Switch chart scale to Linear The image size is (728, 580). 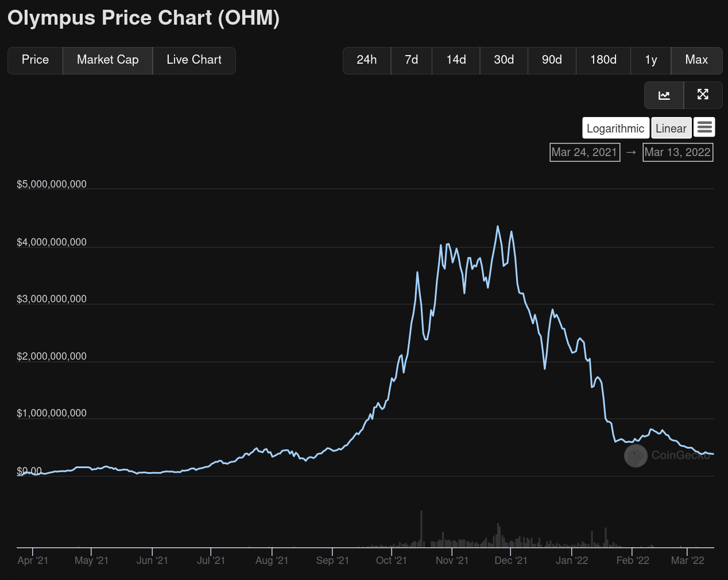671,128
